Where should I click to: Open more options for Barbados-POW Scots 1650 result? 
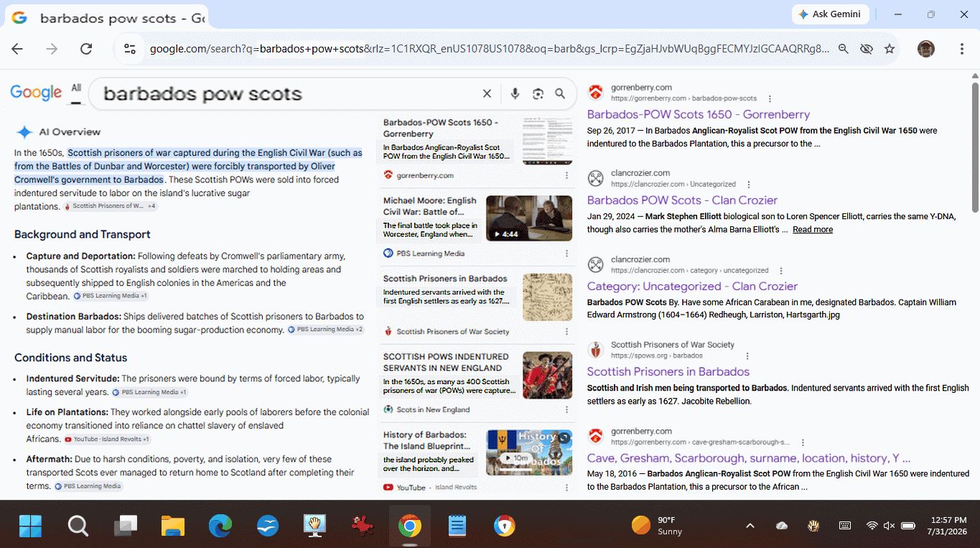point(770,98)
